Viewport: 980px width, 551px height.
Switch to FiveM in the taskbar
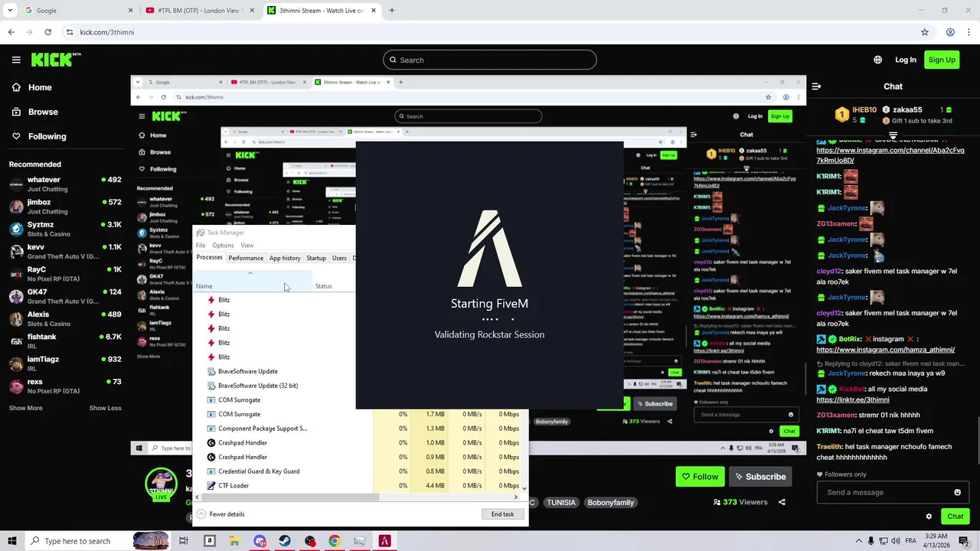(x=384, y=541)
